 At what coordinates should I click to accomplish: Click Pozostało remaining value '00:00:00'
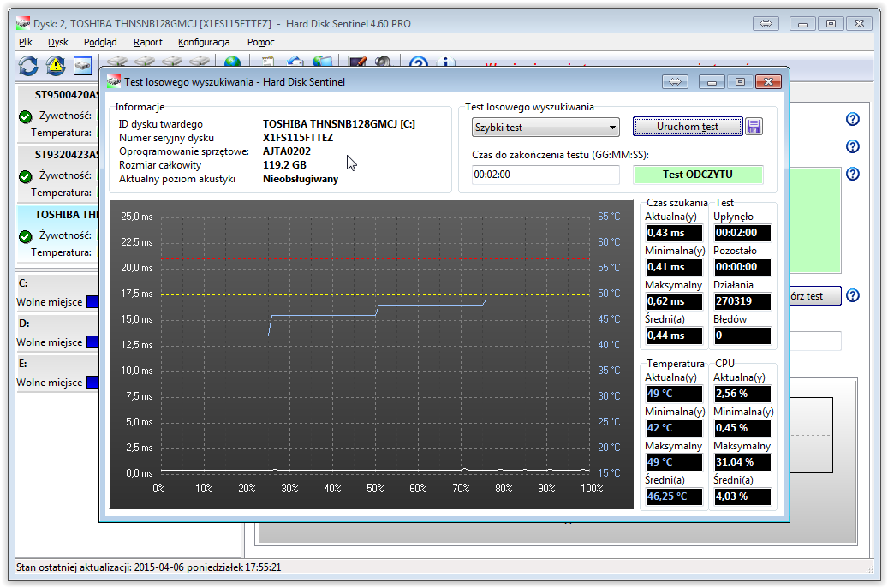(742, 267)
